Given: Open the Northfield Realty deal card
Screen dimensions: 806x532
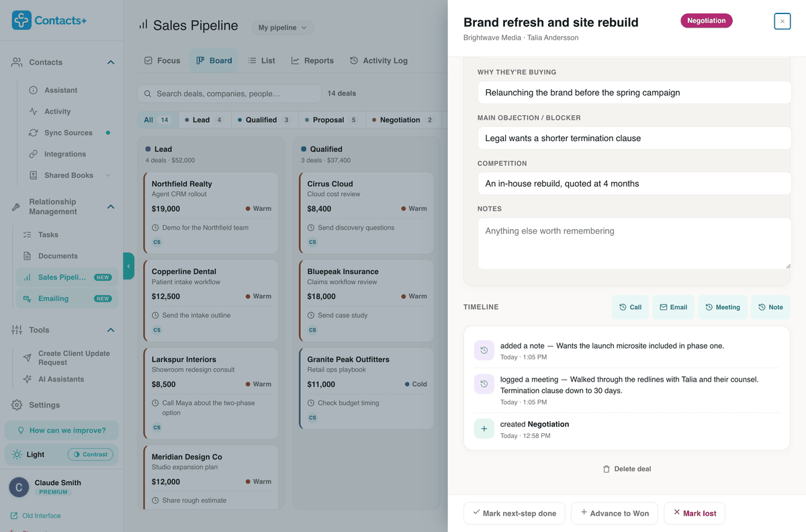Looking at the screenshot, I should pos(210,212).
